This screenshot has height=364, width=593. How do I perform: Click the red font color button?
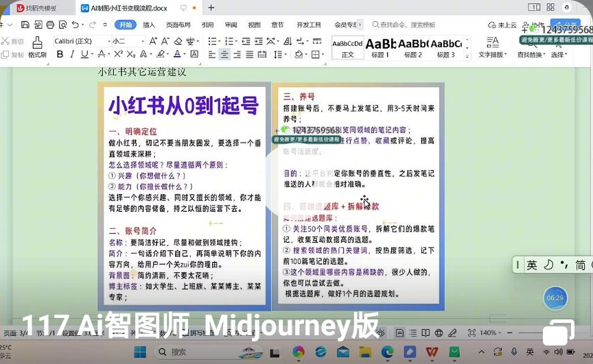[177, 54]
